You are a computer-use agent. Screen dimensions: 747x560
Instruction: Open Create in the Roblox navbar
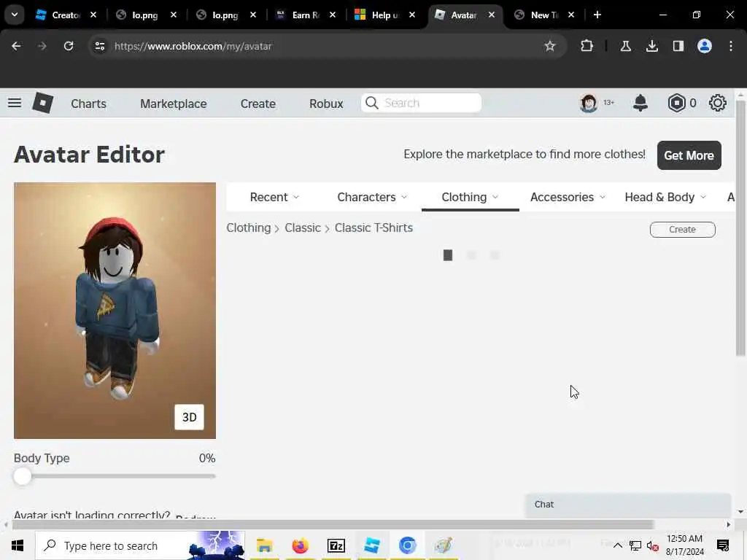pyautogui.click(x=258, y=104)
